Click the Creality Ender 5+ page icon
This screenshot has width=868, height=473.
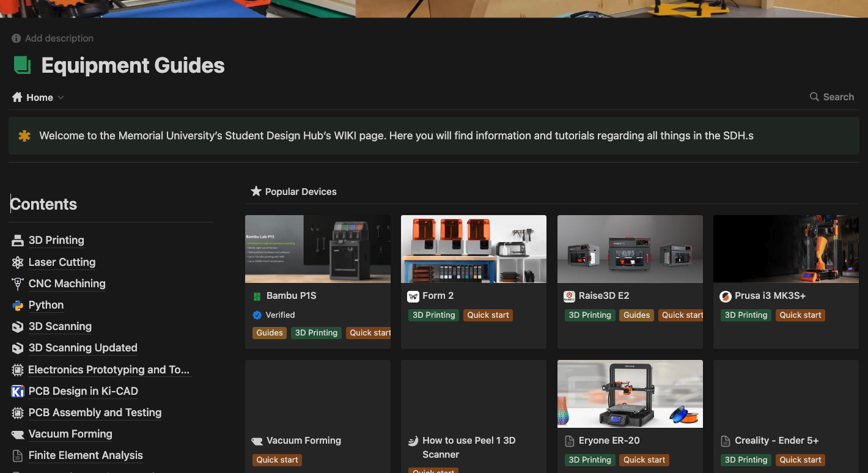(x=726, y=441)
